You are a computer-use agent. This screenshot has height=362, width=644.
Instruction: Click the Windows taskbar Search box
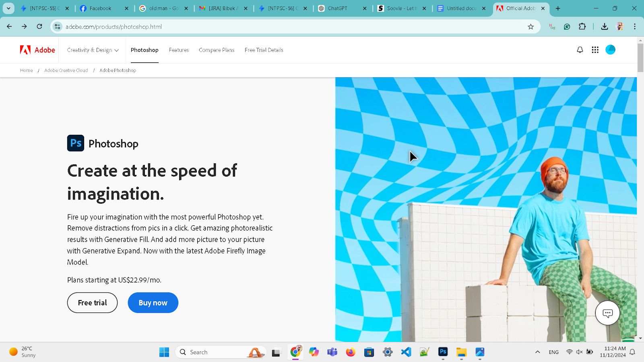coord(221,352)
